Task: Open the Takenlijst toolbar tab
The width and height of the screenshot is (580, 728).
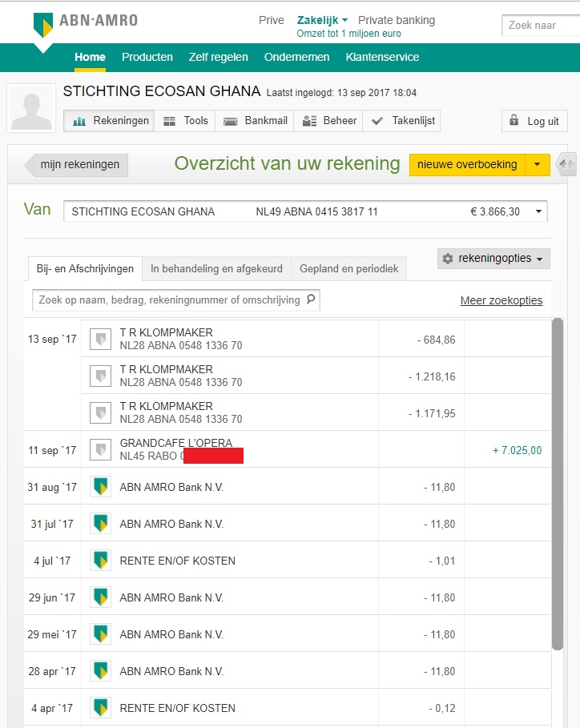Action: click(x=401, y=121)
